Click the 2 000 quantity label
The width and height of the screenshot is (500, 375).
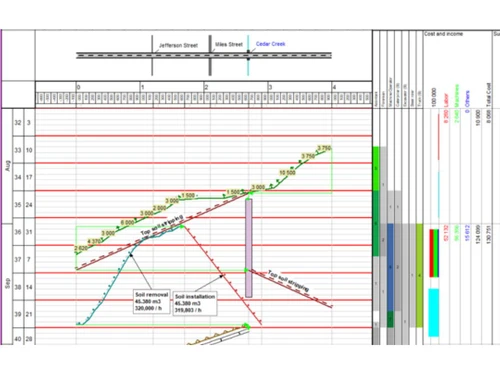(159, 208)
